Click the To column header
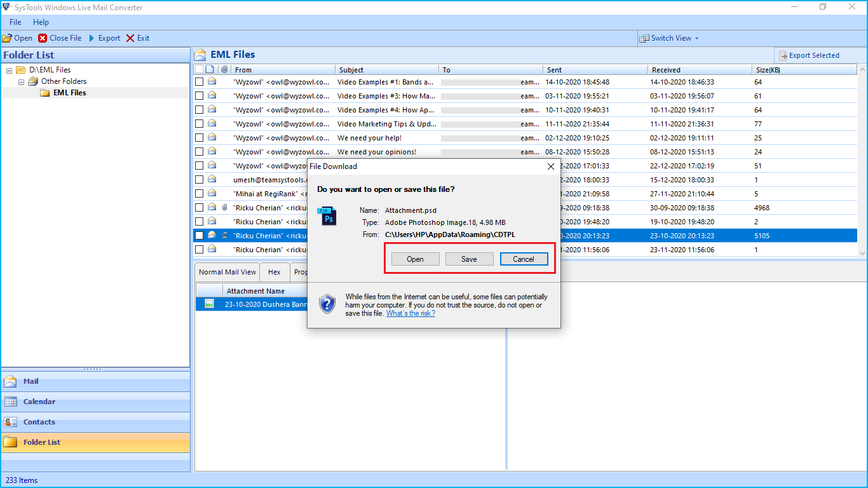868x488 pixels. coord(491,70)
